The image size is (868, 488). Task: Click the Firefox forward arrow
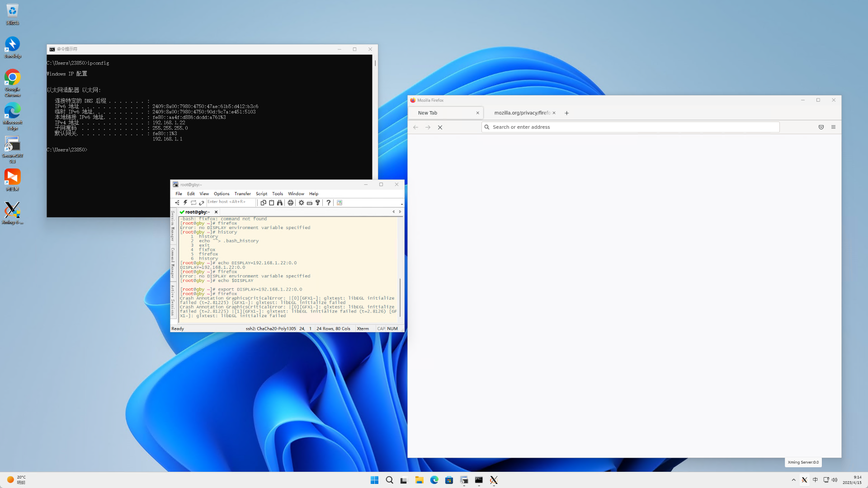pos(428,127)
